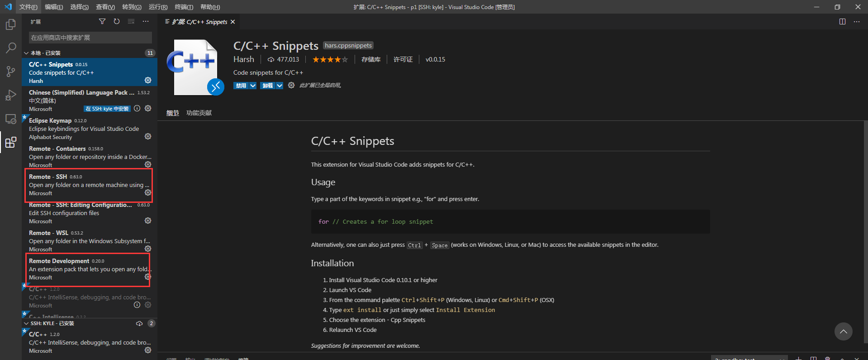868x360 pixels.
Task: Select Remote Development extension pack row
Action: click(90, 269)
